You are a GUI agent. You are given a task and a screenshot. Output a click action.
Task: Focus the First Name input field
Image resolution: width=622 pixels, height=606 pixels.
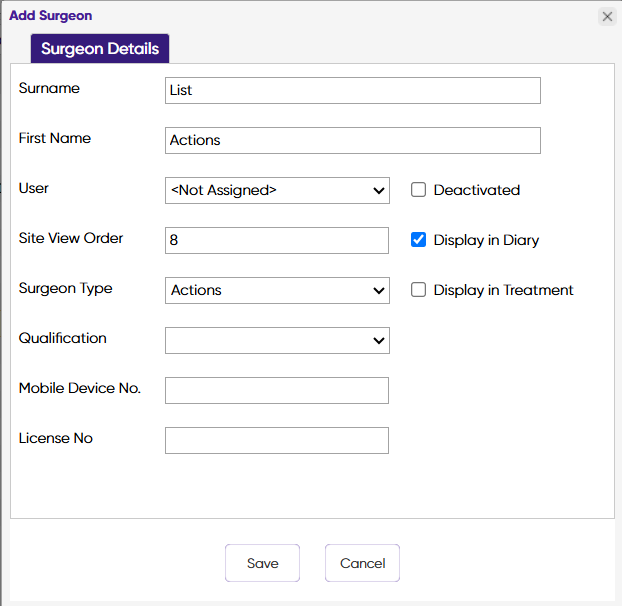click(352, 140)
